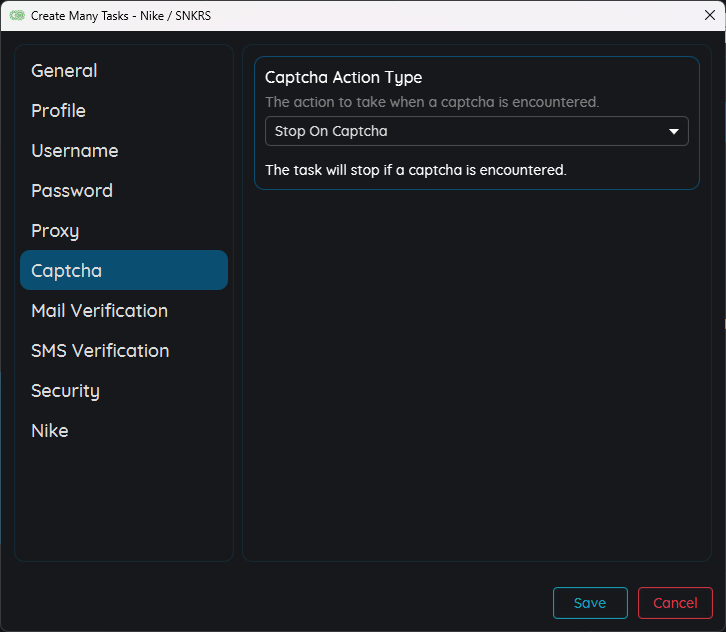
Task: Expand the Captcha Action Type dropdown arrow
Action: pyautogui.click(x=674, y=131)
